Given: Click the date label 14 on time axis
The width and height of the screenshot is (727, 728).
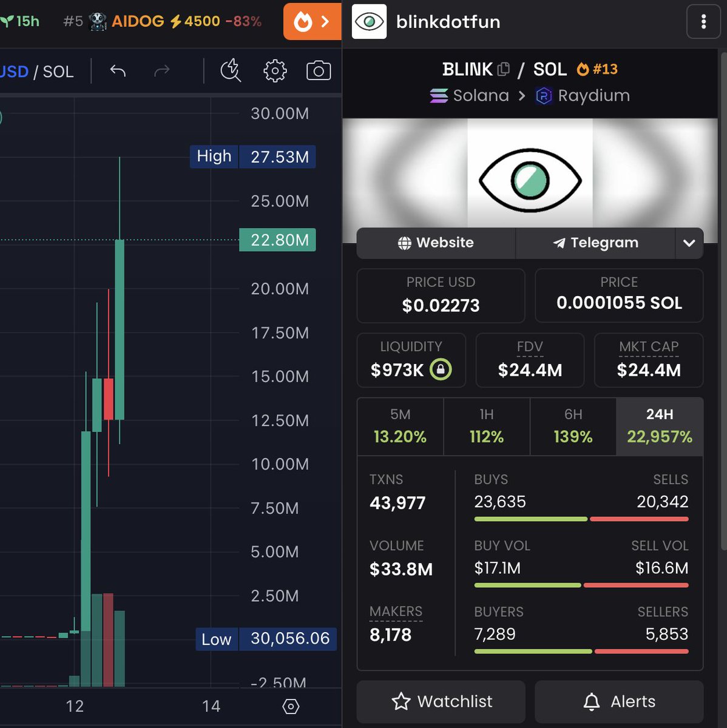Looking at the screenshot, I should pos(211,706).
